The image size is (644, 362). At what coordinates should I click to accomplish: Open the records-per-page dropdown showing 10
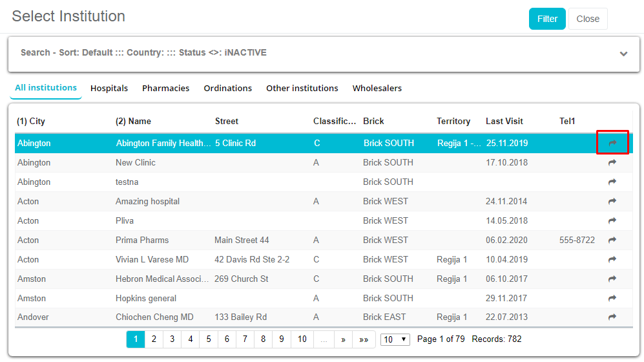(395, 339)
